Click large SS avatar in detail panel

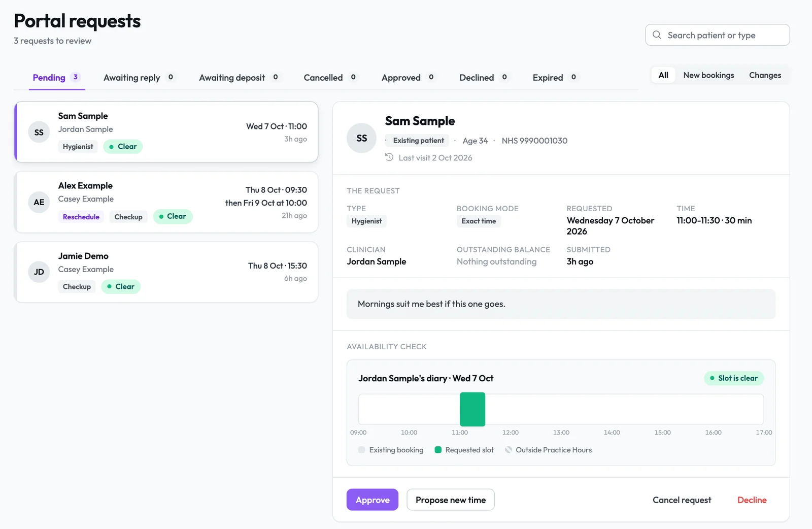(361, 138)
